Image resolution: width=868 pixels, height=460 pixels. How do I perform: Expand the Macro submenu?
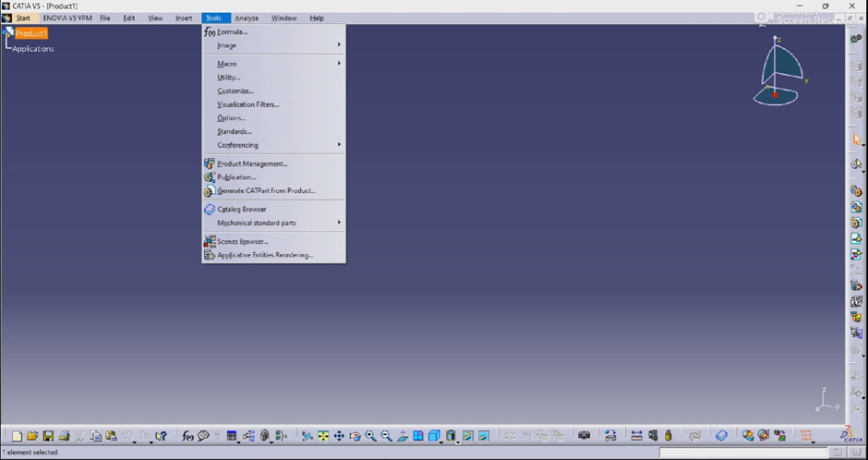(x=274, y=64)
